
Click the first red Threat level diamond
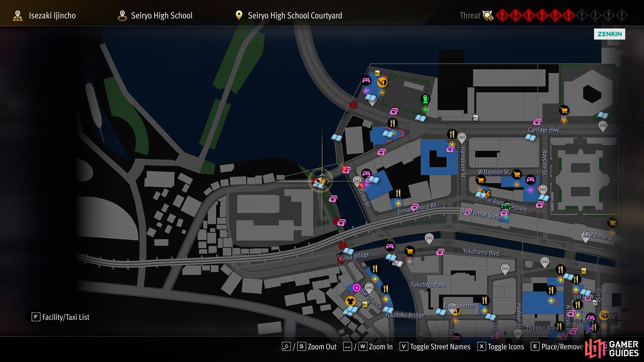502,15
